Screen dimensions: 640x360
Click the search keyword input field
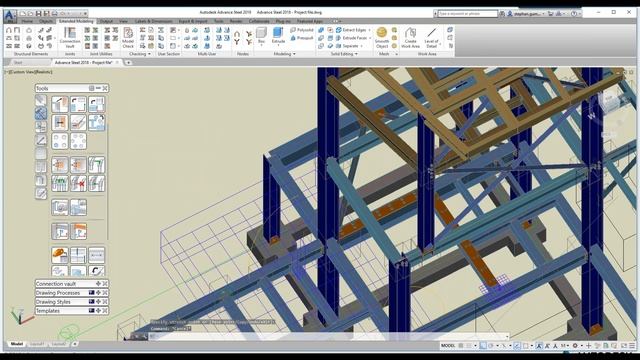point(468,13)
